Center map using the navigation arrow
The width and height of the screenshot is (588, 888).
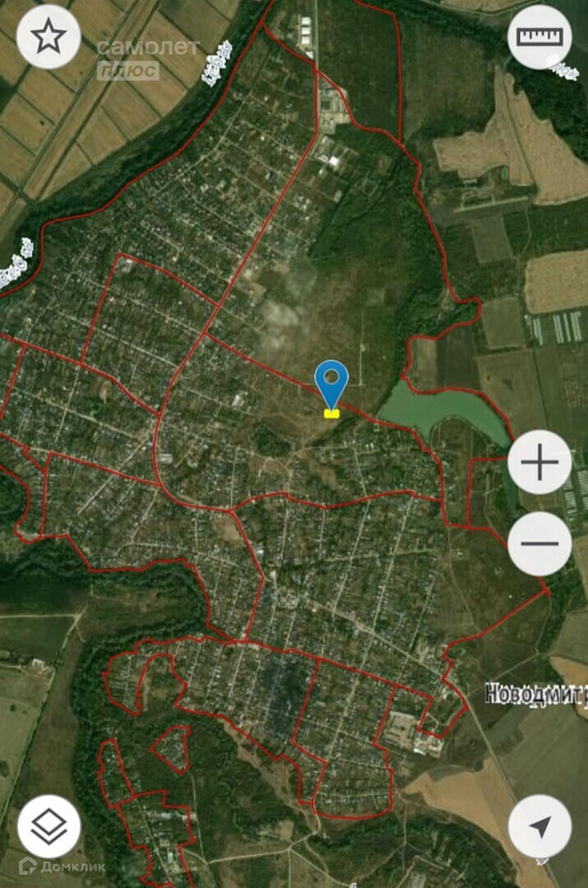[x=539, y=826]
